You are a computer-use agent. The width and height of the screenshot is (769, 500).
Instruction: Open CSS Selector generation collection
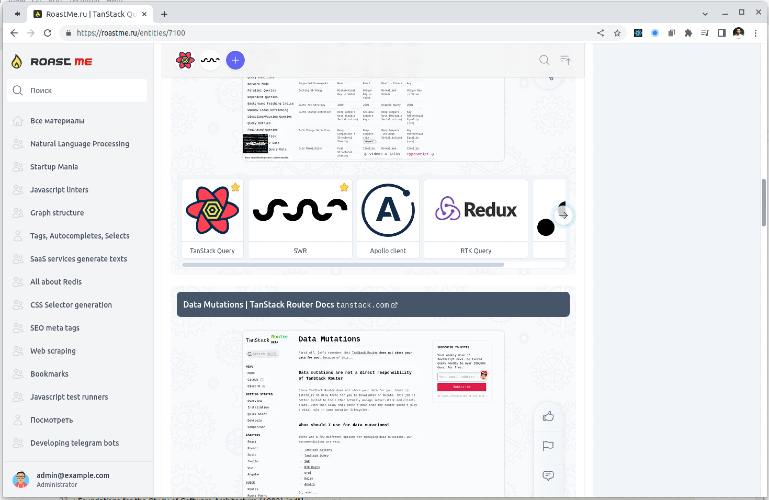tap(71, 305)
